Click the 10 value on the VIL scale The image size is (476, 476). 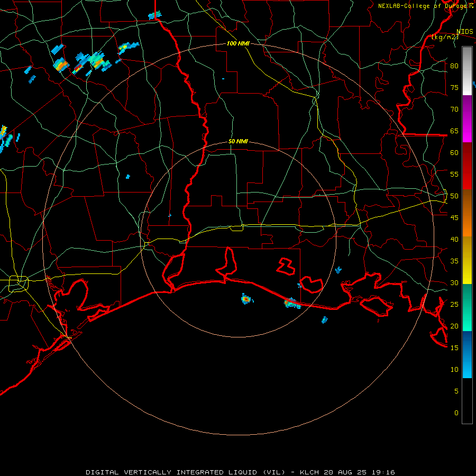pos(454,370)
